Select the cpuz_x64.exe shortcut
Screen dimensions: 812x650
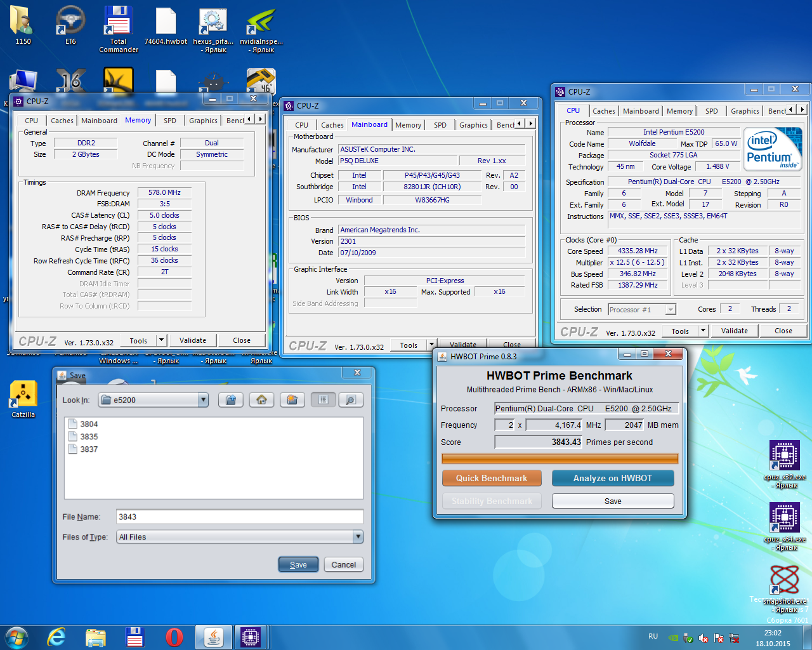pos(785,526)
